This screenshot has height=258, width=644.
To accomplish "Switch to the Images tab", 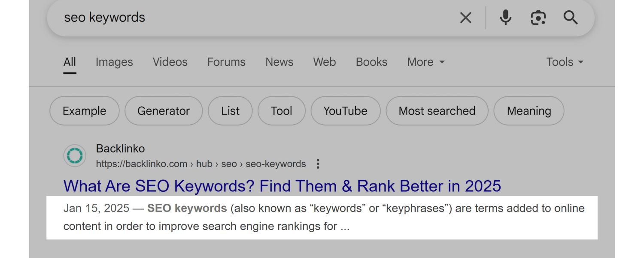I will click(114, 62).
